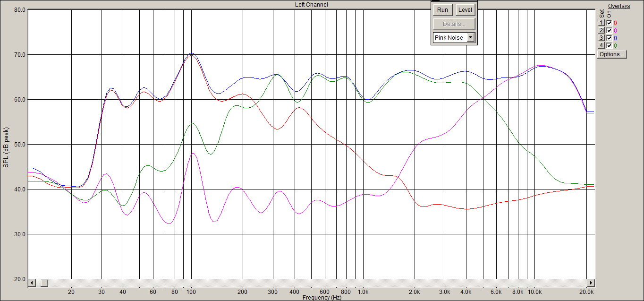Screen dimensions: 644x301
Task: Click the horizontal scrollbar thumb
Action: pyautogui.click(x=43, y=283)
